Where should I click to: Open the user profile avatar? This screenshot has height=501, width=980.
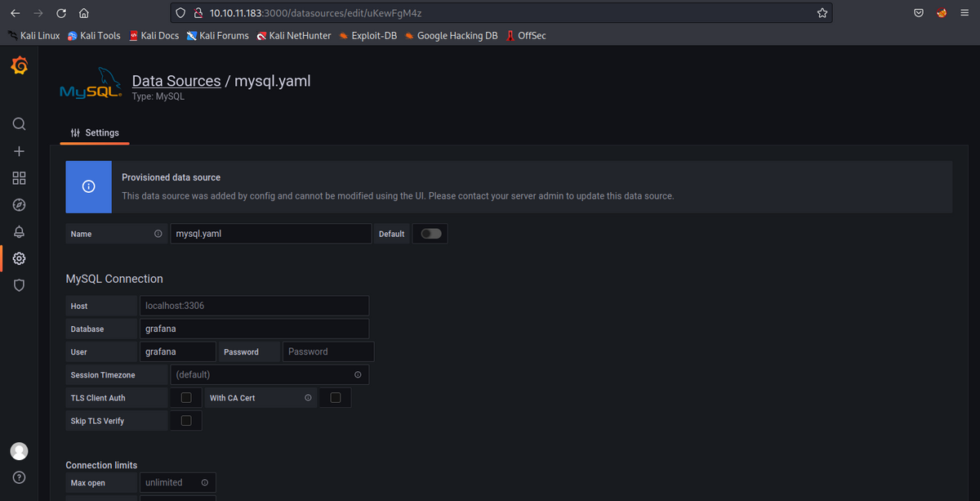pos(19,451)
